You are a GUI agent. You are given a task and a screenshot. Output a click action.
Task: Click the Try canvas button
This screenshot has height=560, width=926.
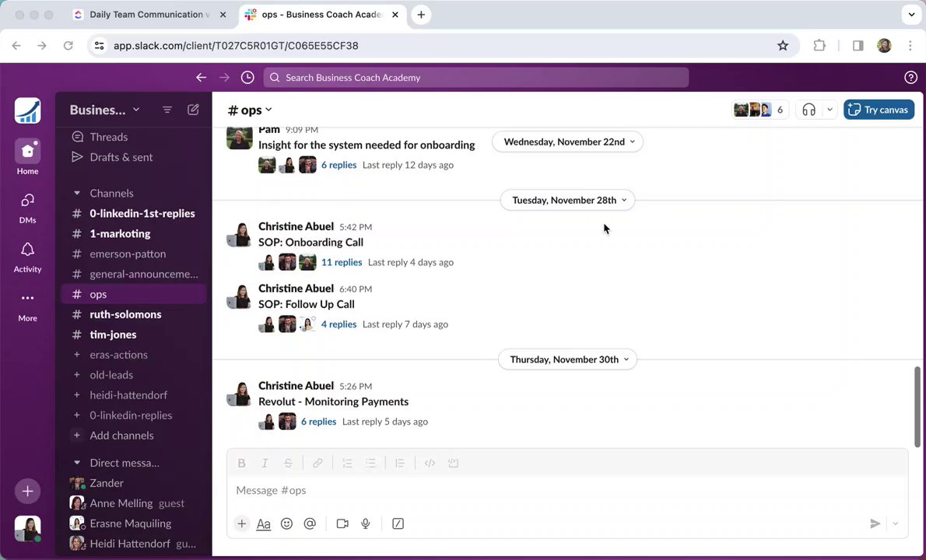pos(879,110)
